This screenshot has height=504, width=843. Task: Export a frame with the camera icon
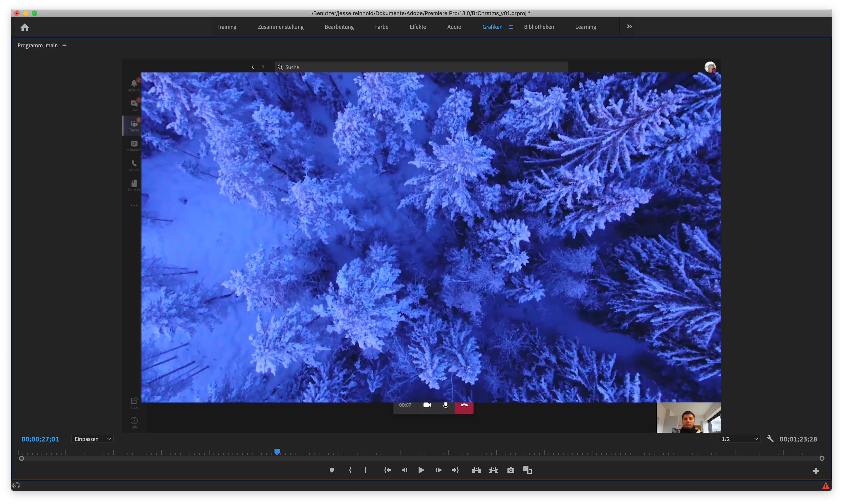click(510, 470)
